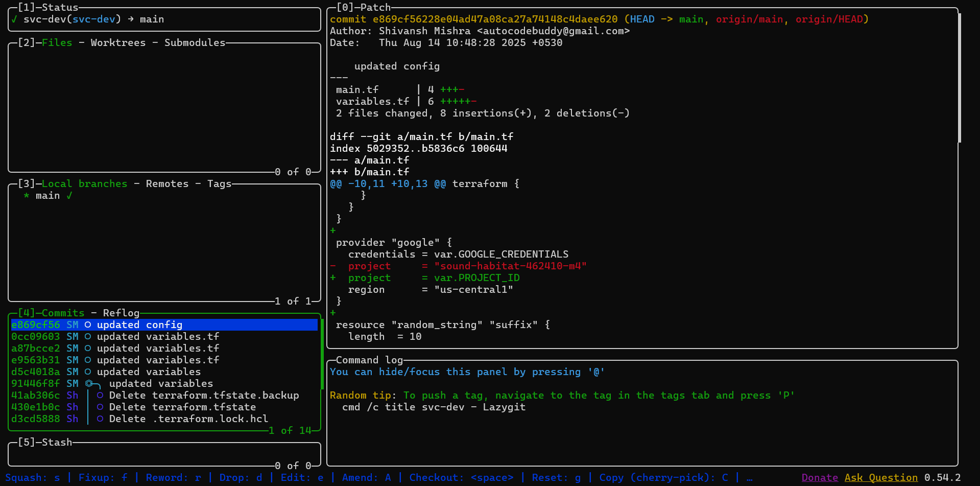
Task: Click the Checkout: <space> shortcut option
Action: (x=461, y=478)
